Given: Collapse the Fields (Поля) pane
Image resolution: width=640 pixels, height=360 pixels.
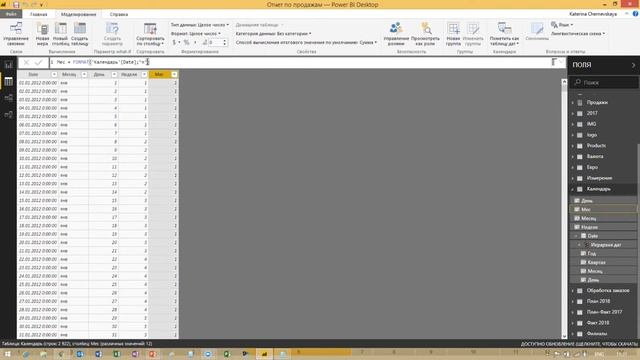Looking at the screenshot, I should pyautogui.click(x=633, y=65).
